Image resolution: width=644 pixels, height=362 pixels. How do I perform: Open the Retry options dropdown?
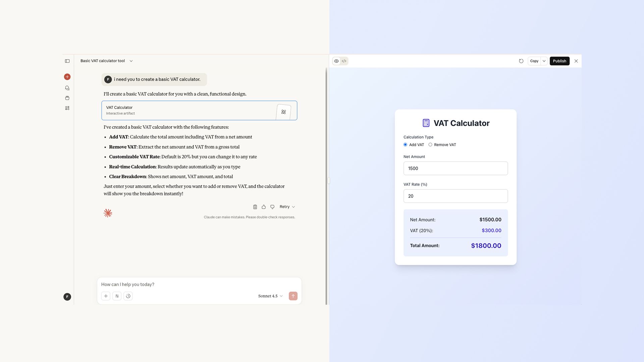click(x=287, y=206)
